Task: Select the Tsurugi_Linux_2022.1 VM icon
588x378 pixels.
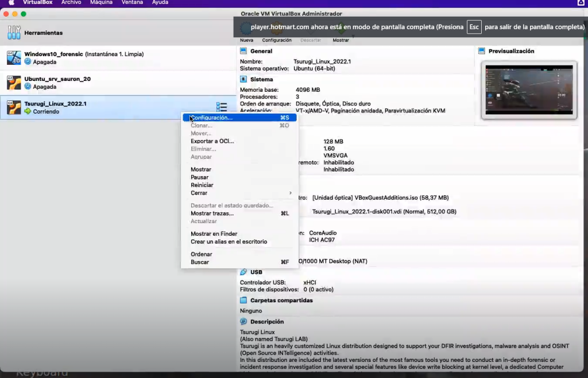Action: pos(14,107)
